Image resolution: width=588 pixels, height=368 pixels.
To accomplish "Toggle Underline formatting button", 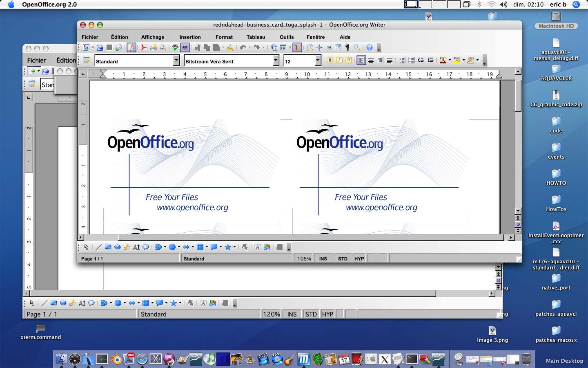I will 349,60.
